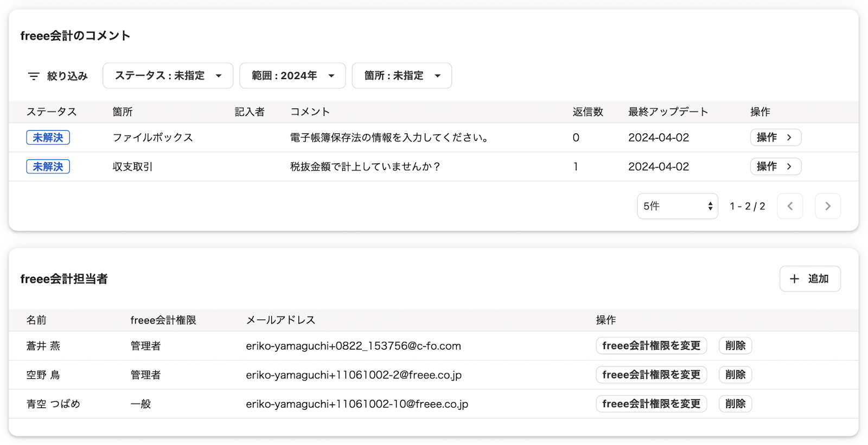Click the ステータス column header

pos(52,112)
